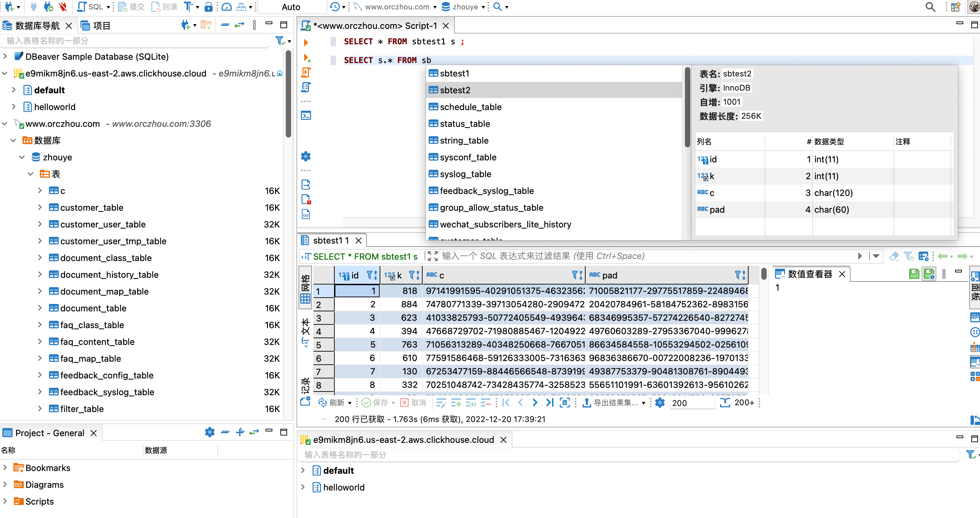Expand the helloworld database node

pos(14,107)
